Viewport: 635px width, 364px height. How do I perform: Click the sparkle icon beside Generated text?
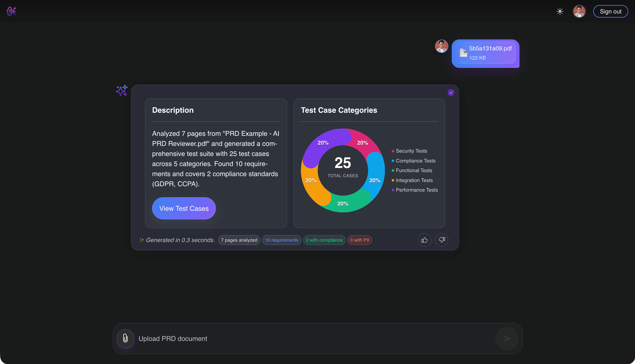point(142,240)
